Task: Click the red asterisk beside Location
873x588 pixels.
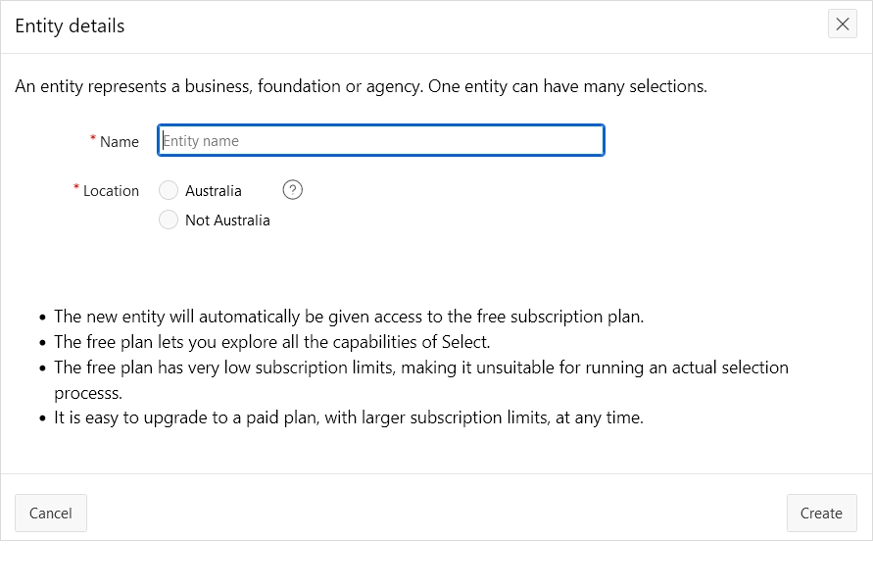Action: coord(76,188)
